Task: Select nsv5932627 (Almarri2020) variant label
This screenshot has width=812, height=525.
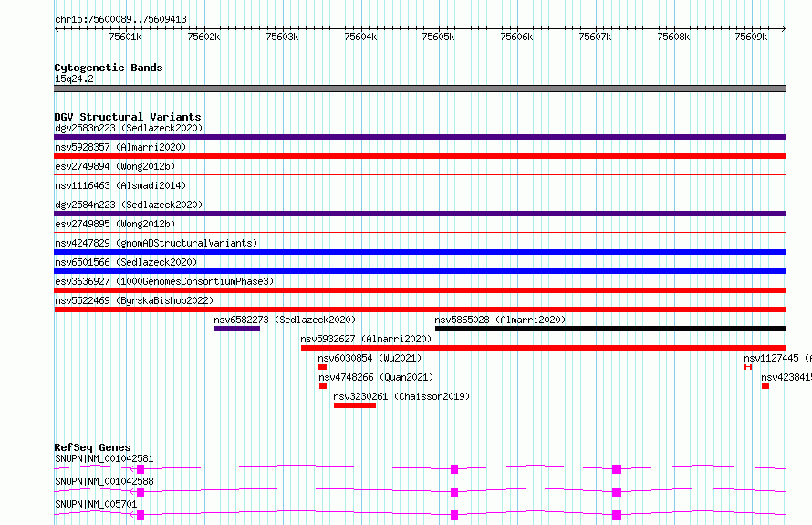Action: (366, 339)
